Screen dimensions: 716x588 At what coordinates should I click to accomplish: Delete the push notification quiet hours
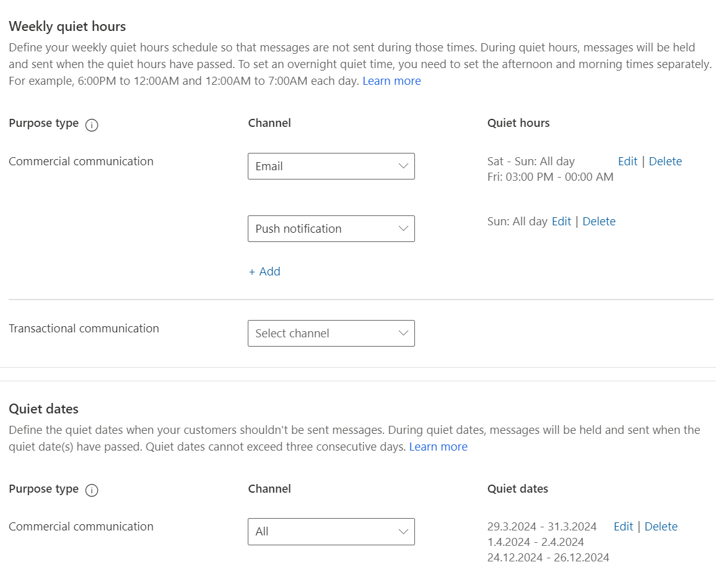click(x=598, y=221)
